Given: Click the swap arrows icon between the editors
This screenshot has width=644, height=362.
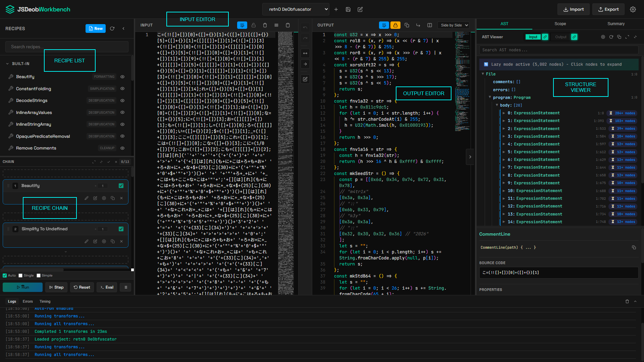Looking at the screenshot, I should point(305,53).
